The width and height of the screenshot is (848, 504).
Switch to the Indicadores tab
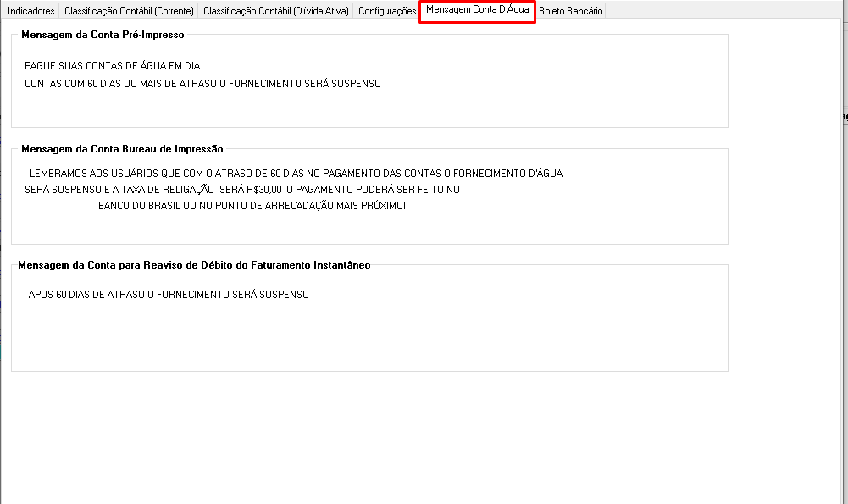tap(30, 11)
